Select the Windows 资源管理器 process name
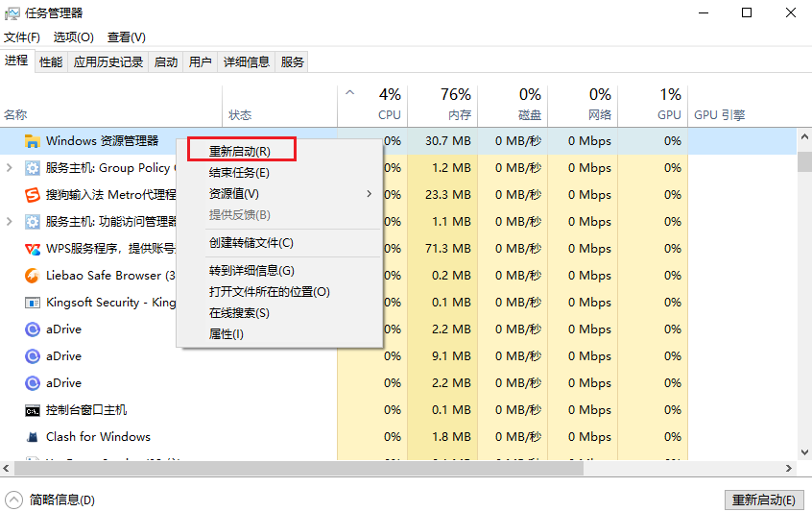 pos(103,141)
